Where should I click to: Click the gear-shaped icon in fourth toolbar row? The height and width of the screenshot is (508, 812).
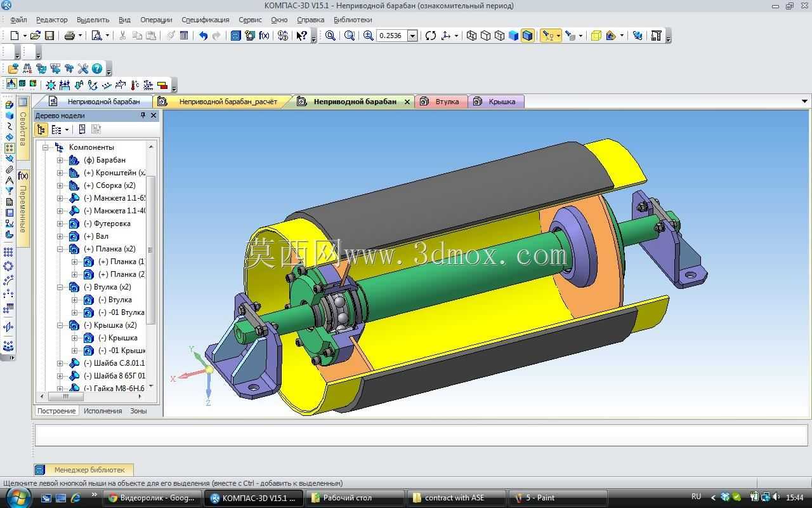[51, 85]
